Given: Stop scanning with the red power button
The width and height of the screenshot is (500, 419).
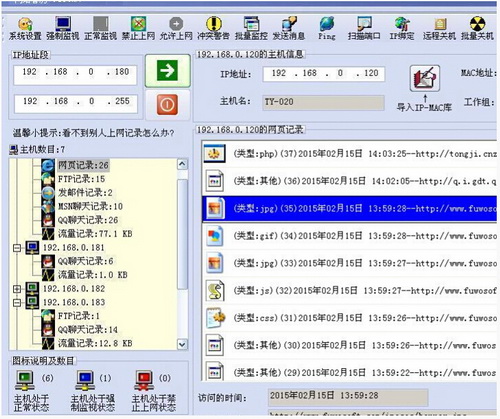Looking at the screenshot, I should (x=168, y=105).
